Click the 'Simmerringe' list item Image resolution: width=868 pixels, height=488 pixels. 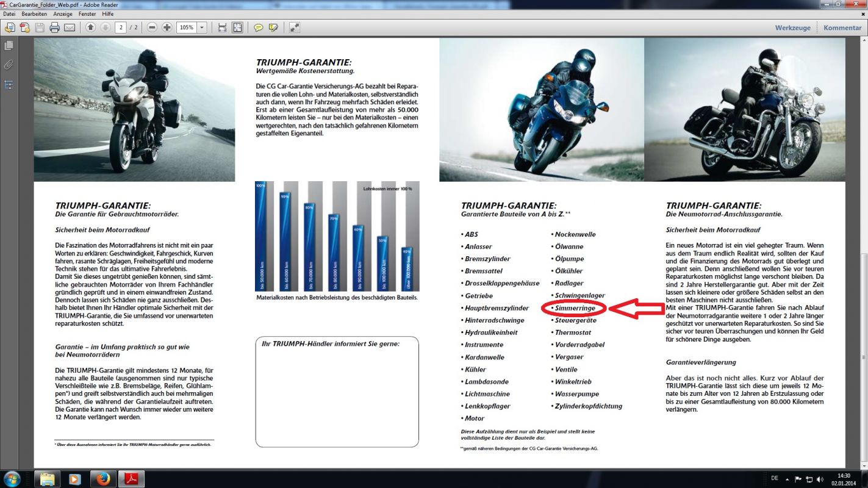tap(575, 308)
